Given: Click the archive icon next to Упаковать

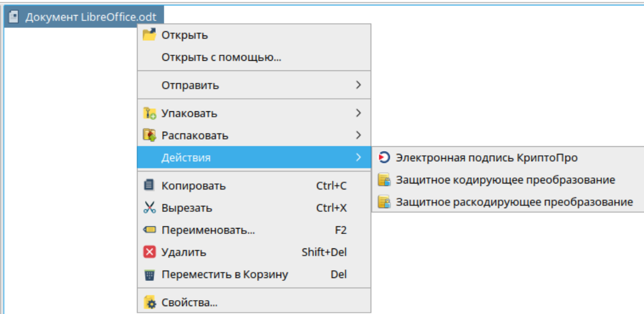Looking at the screenshot, I should (150, 113).
